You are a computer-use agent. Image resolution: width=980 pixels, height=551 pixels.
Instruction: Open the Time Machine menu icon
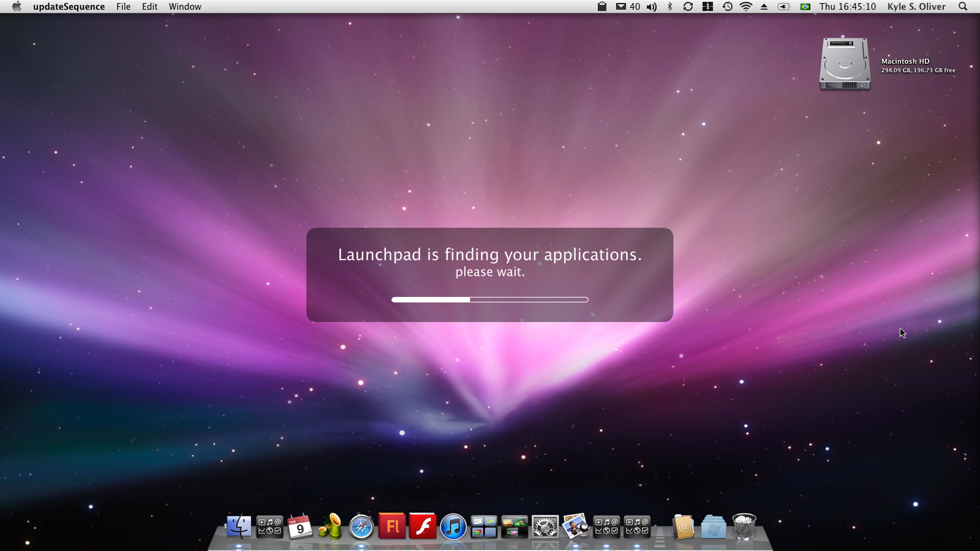click(727, 7)
